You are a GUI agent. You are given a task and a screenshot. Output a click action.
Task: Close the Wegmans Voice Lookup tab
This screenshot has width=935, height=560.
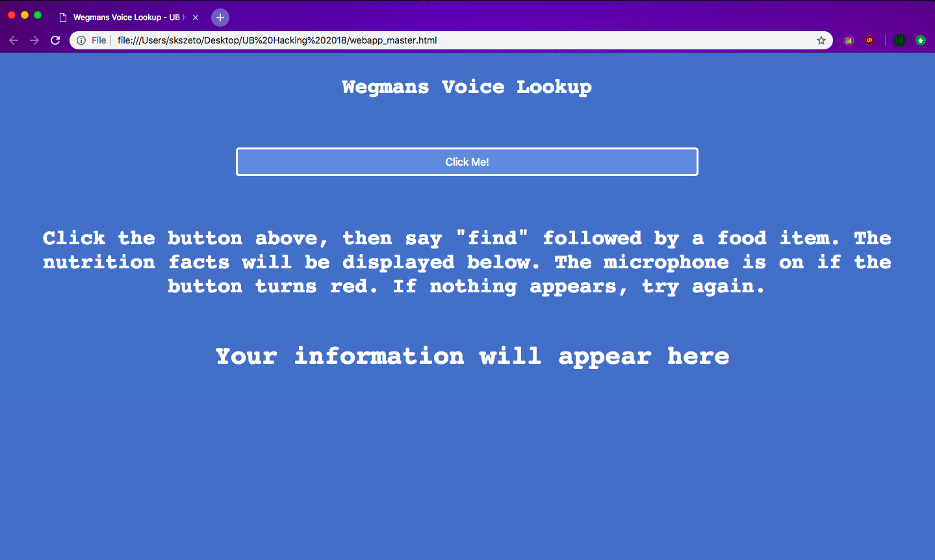tap(196, 18)
